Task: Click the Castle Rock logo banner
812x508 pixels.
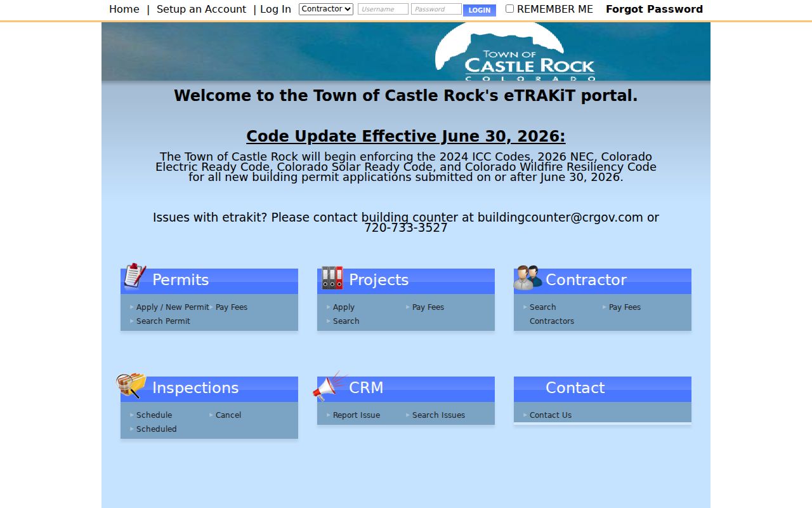Action: pyautogui.click(x=406, y=51)
